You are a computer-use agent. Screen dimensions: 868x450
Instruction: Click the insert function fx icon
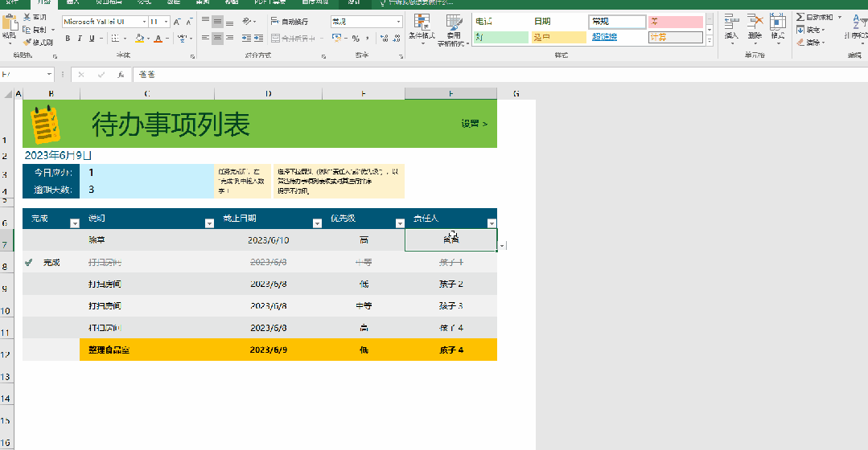pos(120,74)
